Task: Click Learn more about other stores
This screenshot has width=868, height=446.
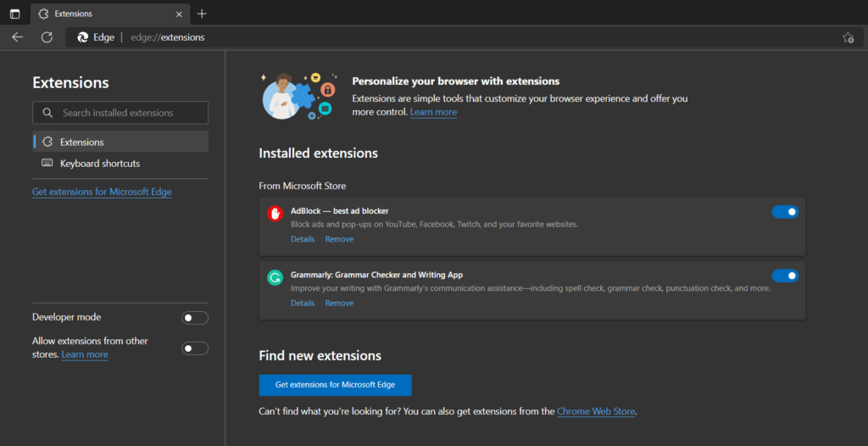Action: [x=85, y=354]
